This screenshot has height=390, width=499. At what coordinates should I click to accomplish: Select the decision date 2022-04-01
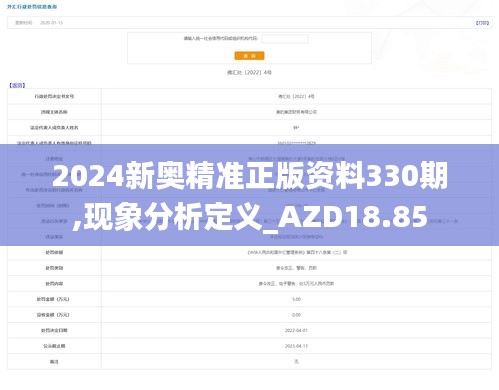click(296, 330)
